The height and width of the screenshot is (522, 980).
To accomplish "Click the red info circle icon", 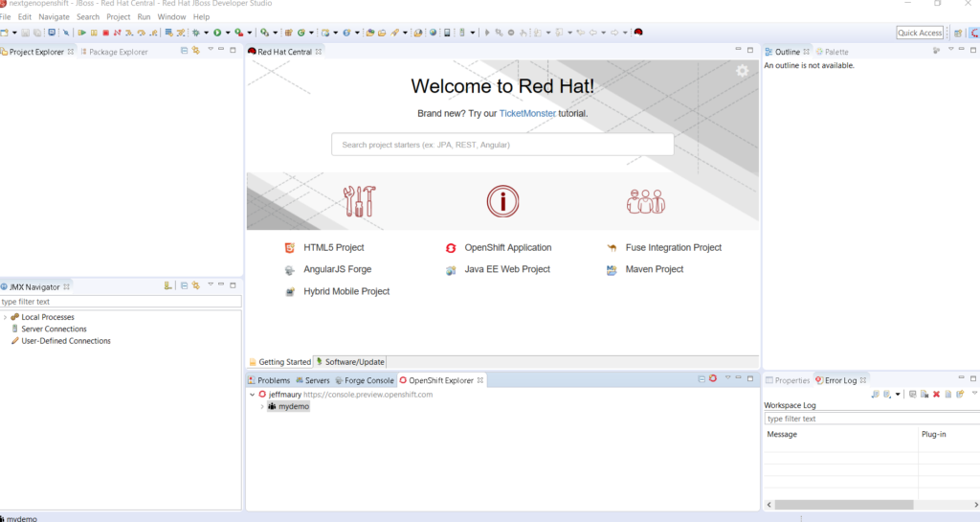I will coord(502,201).
